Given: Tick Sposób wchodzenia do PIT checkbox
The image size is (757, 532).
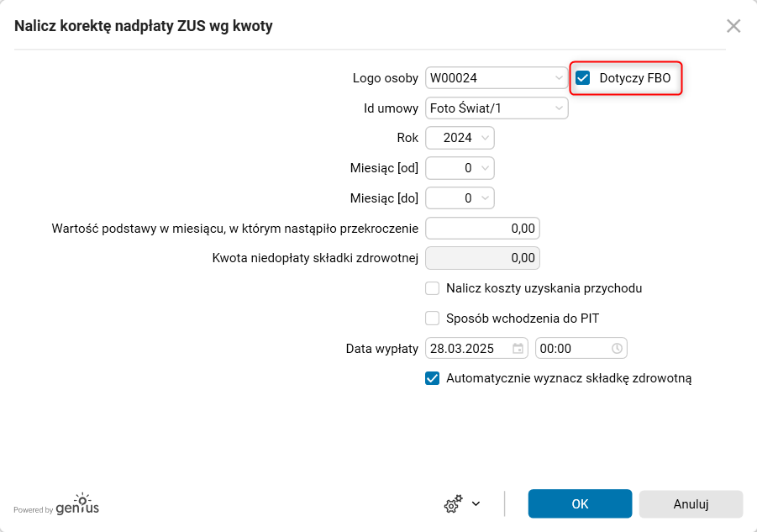Looking at the screenshot, I should [x=433, y=319].
